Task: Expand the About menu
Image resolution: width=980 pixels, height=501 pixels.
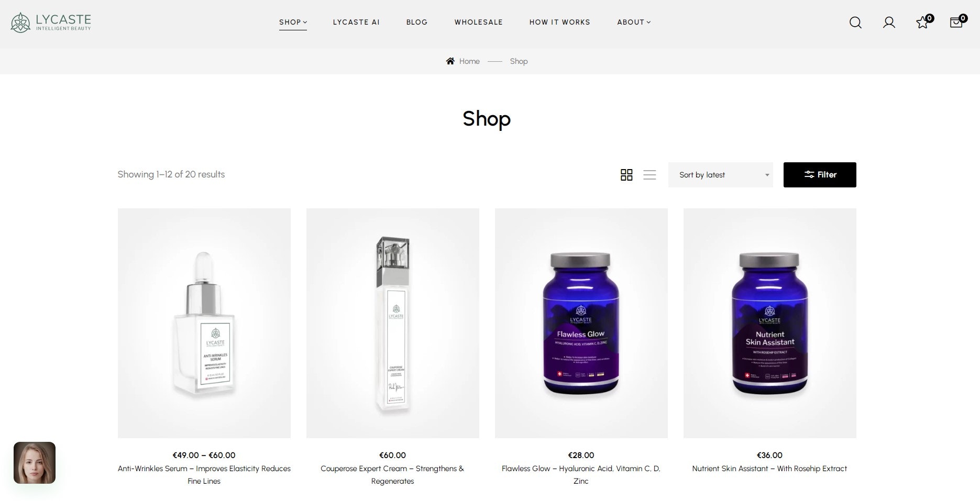Action: pyautogui.click(x=634, y=22)
